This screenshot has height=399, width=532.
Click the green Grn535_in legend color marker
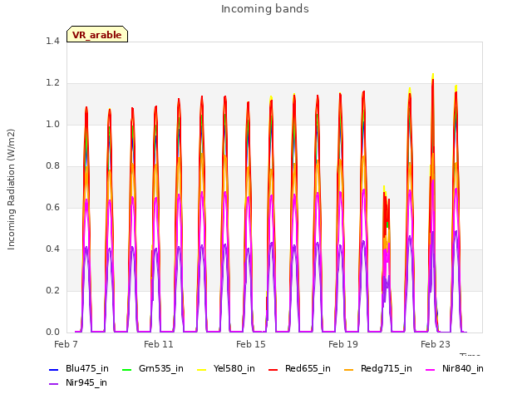tap(126, 369)
